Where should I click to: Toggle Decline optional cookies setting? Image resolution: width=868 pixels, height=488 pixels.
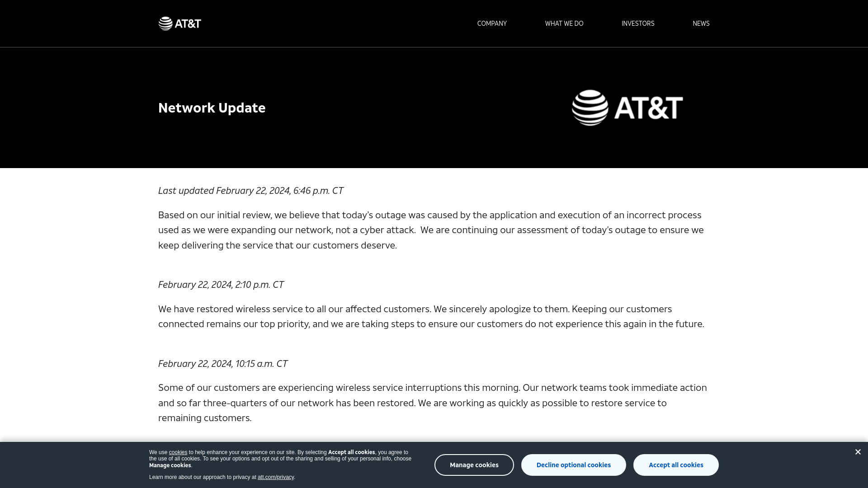[x=574, y=464]
